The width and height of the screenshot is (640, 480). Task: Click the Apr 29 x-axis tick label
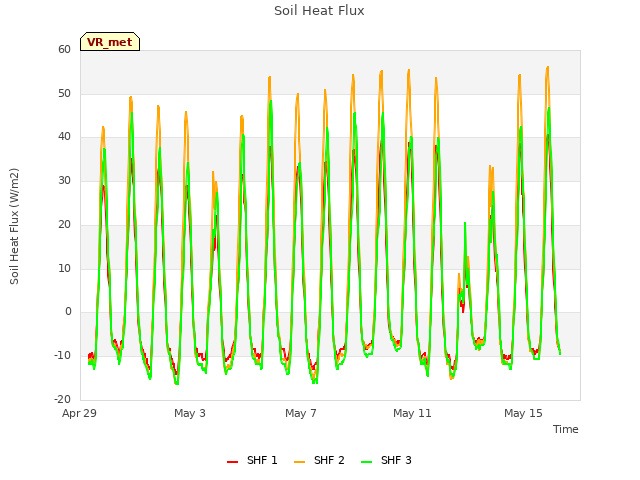(x=79, y=413)
